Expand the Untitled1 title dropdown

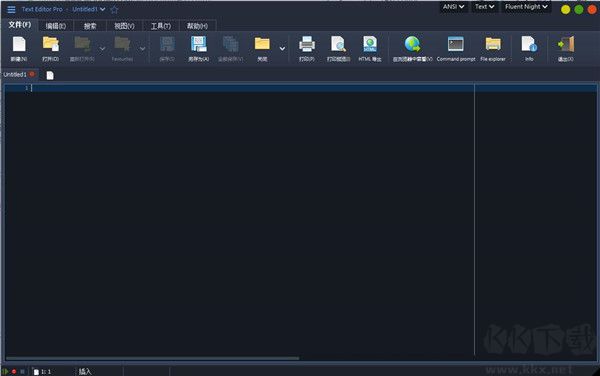103,9
